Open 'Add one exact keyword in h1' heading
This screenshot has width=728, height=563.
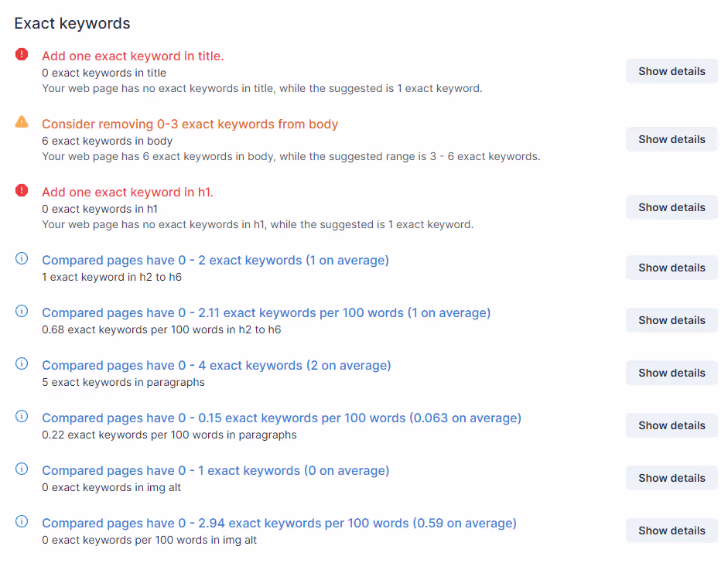tap(128, 192)
